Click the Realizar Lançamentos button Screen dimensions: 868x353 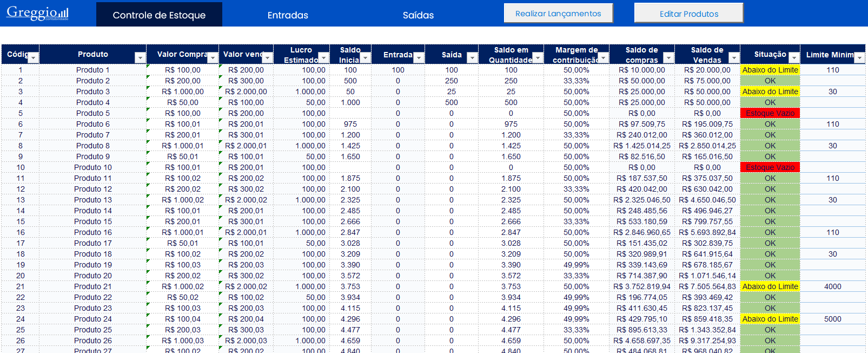click(x=558, y=14)
